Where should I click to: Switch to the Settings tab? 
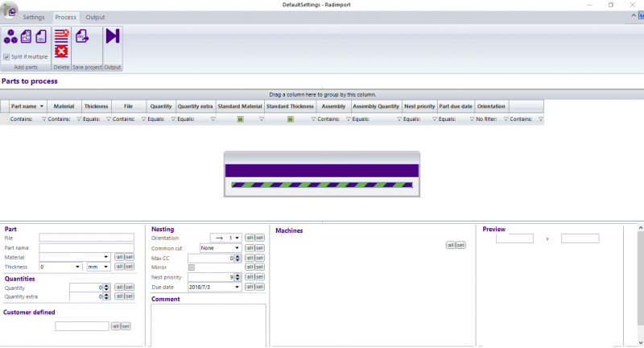pyautogui.click(x=34, y=17)
